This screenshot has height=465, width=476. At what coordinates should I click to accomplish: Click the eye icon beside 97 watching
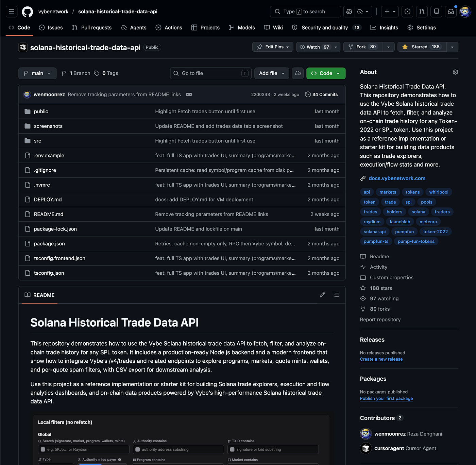(x=363, y=298)
